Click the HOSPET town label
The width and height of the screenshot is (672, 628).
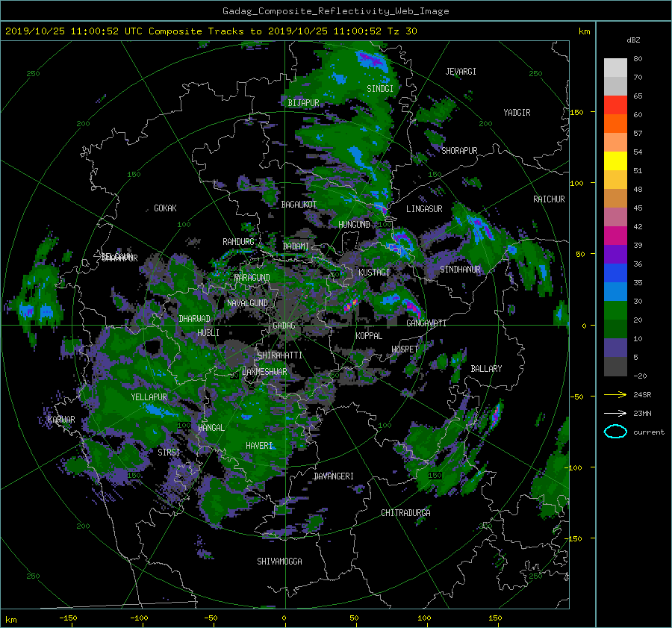[405, 349]
